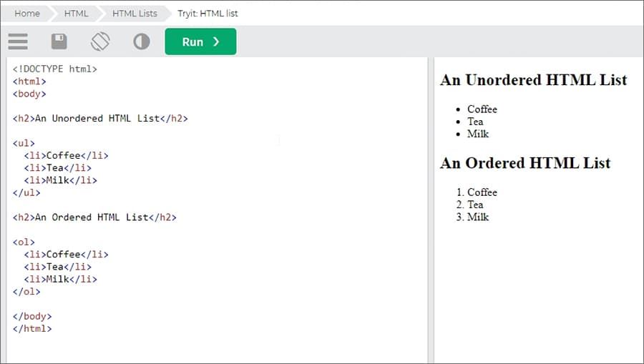Click the opening body tag line

[29, 94]
